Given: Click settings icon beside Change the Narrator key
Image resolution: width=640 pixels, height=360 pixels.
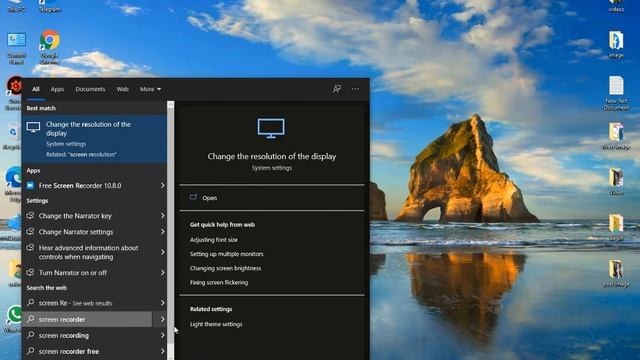Looking at the screenshot, I should coord(30,216).
